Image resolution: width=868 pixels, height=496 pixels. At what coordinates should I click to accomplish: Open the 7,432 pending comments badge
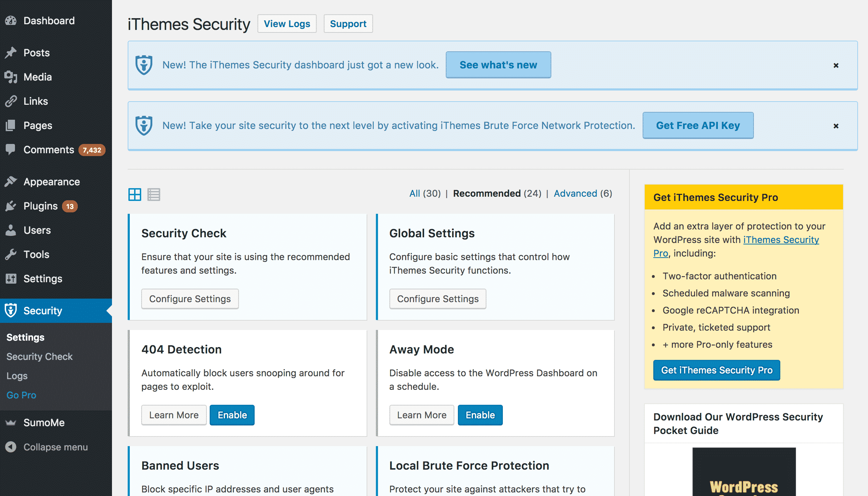(x=92, y=150)
